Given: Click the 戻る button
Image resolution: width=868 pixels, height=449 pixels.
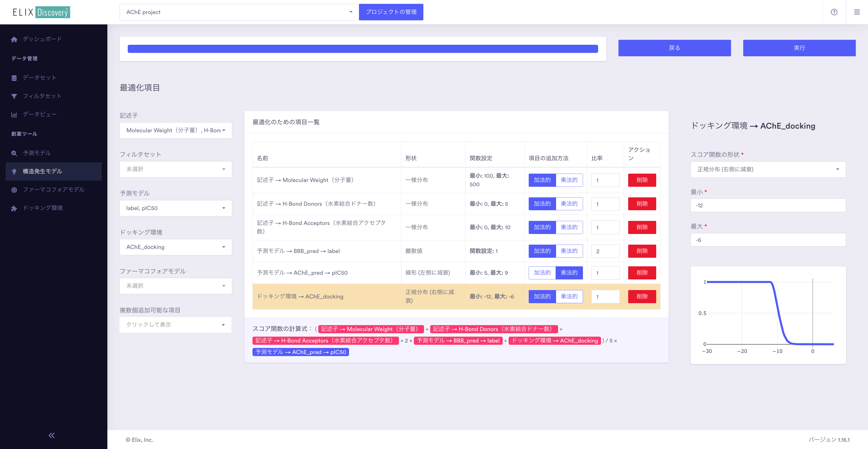Looking at the screenshot, I should (674, 48).
